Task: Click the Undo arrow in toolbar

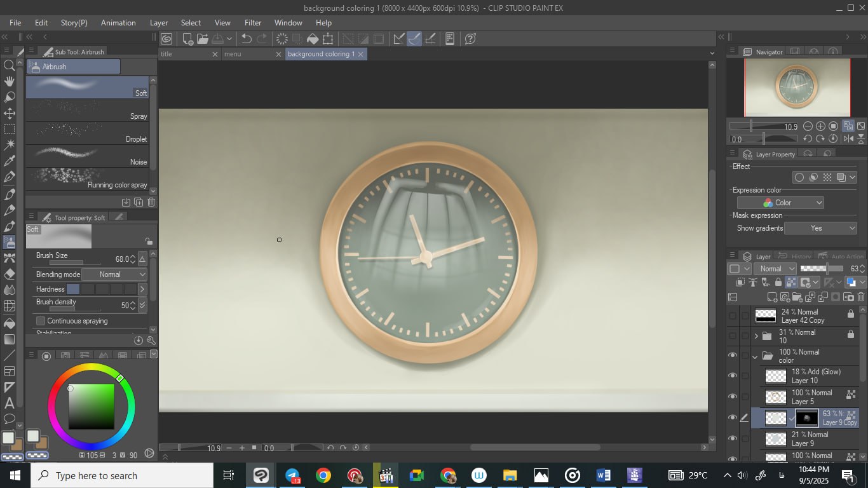Action: [x=247, y=39]
